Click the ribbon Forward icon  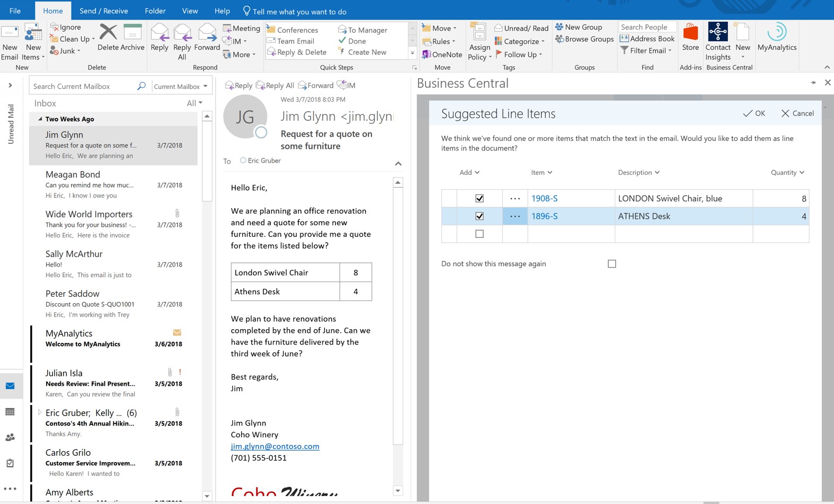tap(207, 32)
